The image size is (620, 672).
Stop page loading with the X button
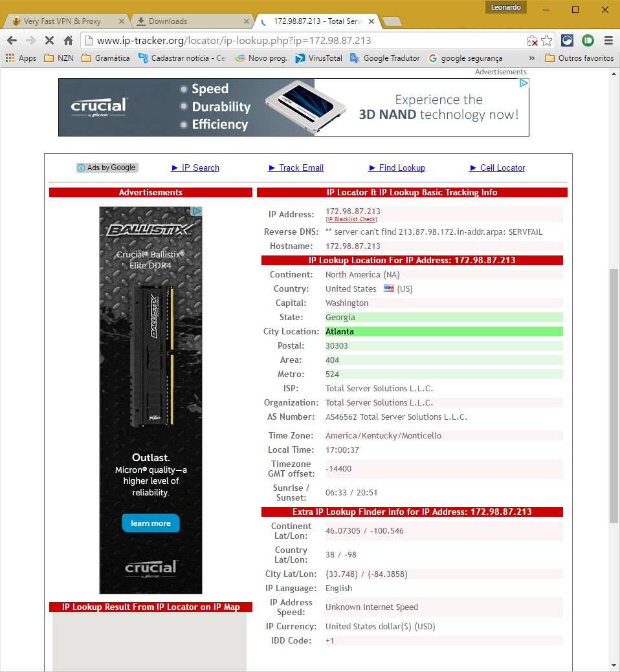click(x=49, y=41)
